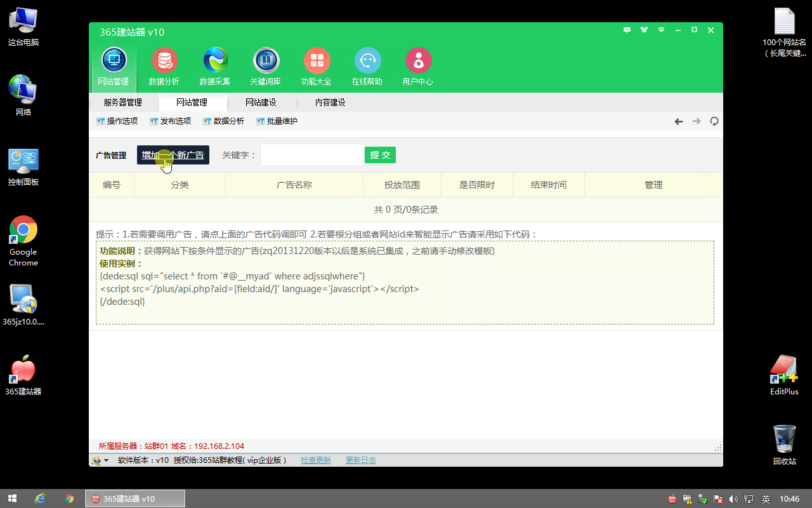Launch Internet Explorer from taskbar
This screenshot has height=508, width=812.
(41, 498)
